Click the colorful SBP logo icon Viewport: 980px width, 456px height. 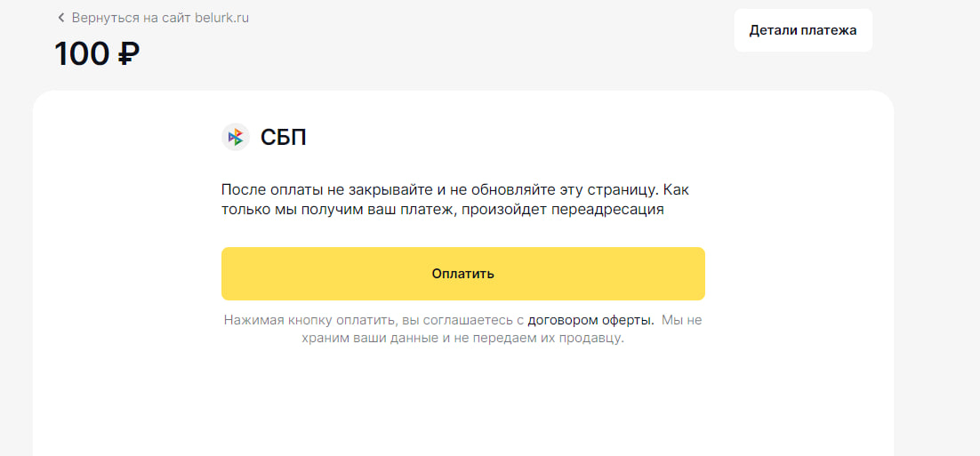tap(236, 137)
